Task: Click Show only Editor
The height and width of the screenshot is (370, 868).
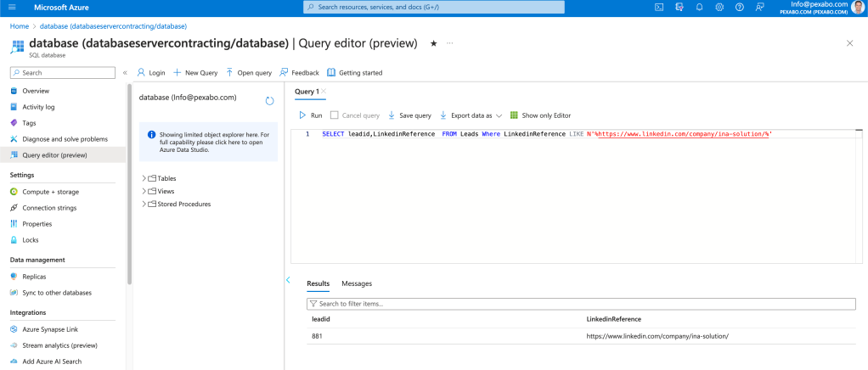Action: 540,115
